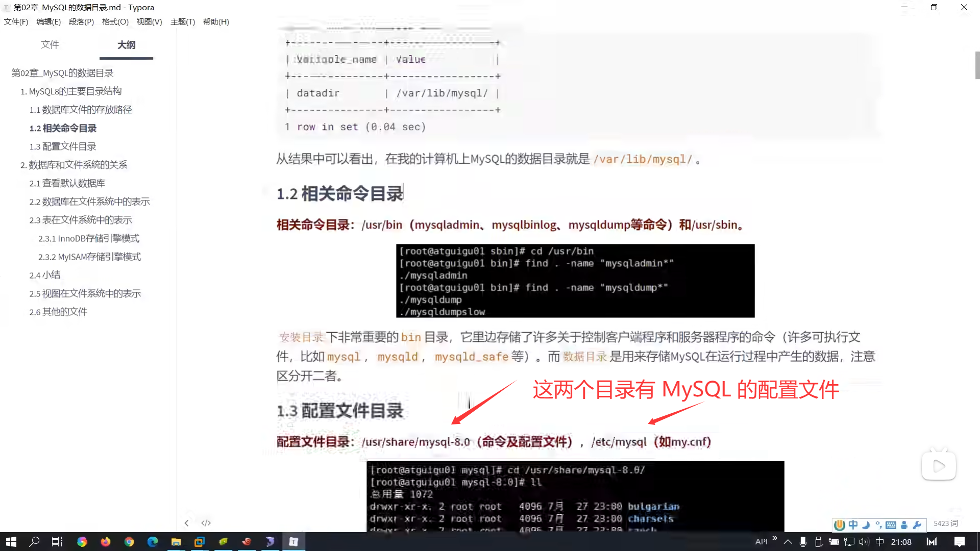This screenshot has width=980, height=551.
Task: Open Task View in the taskbar
Action: point(57,542)
